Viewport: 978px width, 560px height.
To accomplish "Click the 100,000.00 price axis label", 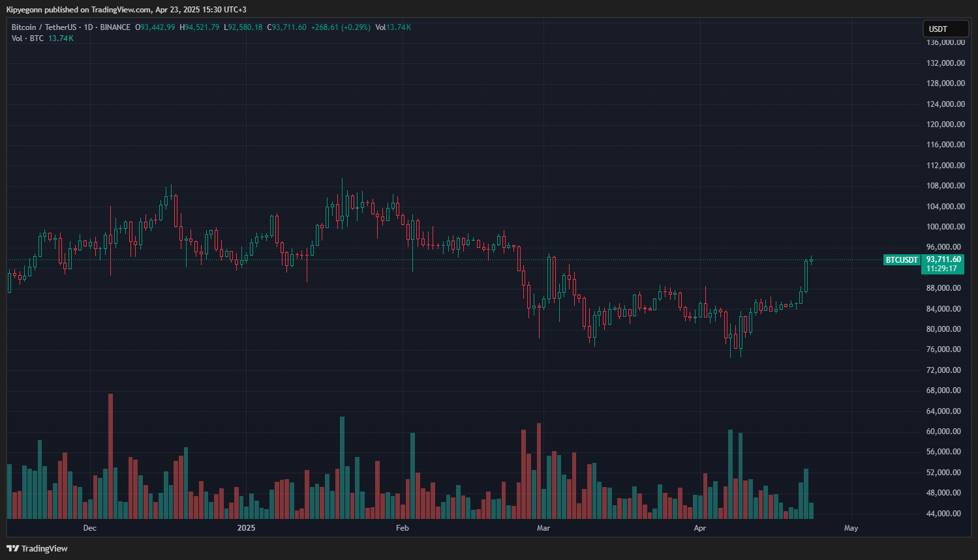I will coord(945,227).
